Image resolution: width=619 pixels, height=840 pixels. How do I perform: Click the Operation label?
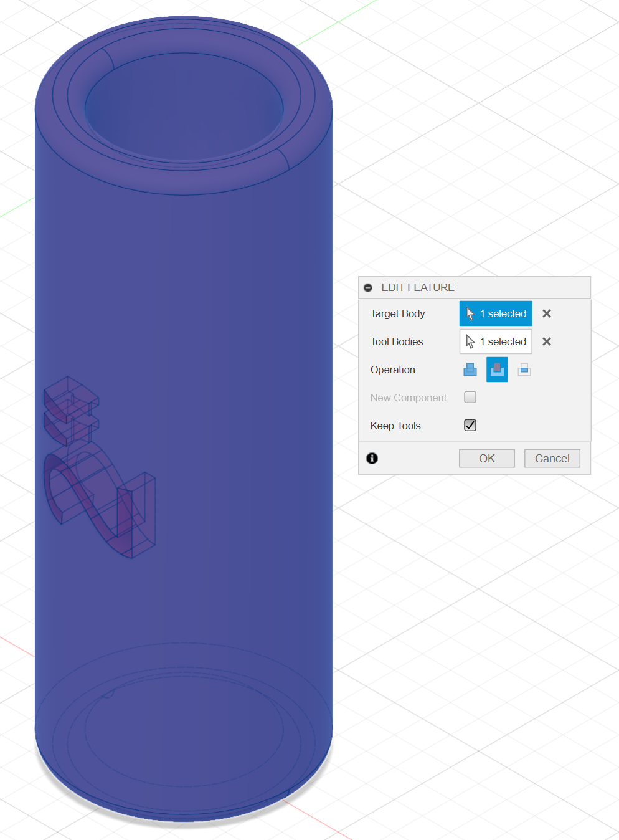[392, 370]
